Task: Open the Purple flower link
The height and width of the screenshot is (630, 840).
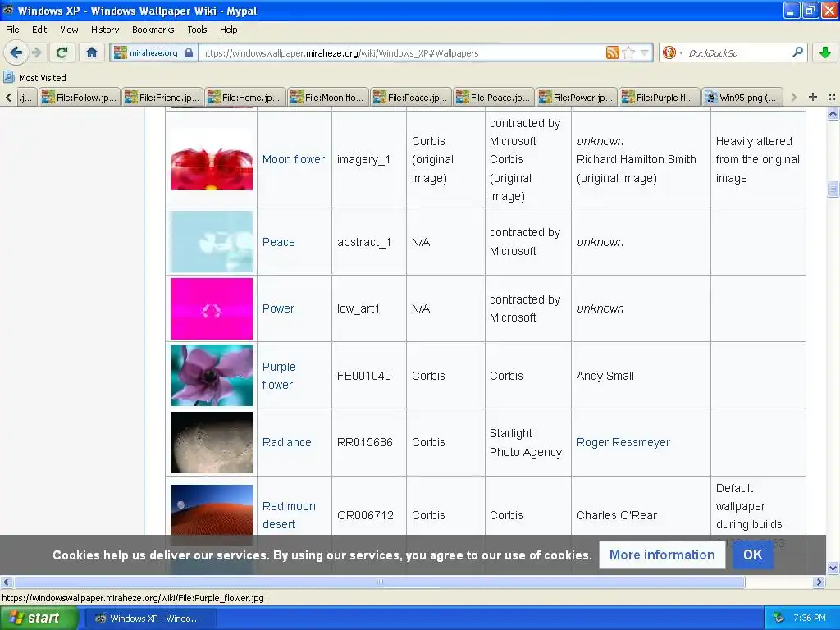Action: tap(279, 376)
